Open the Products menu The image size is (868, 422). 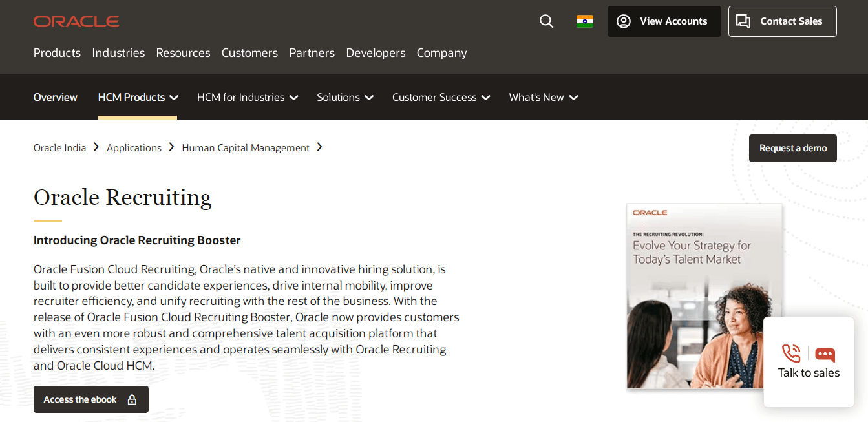point(57,53)
